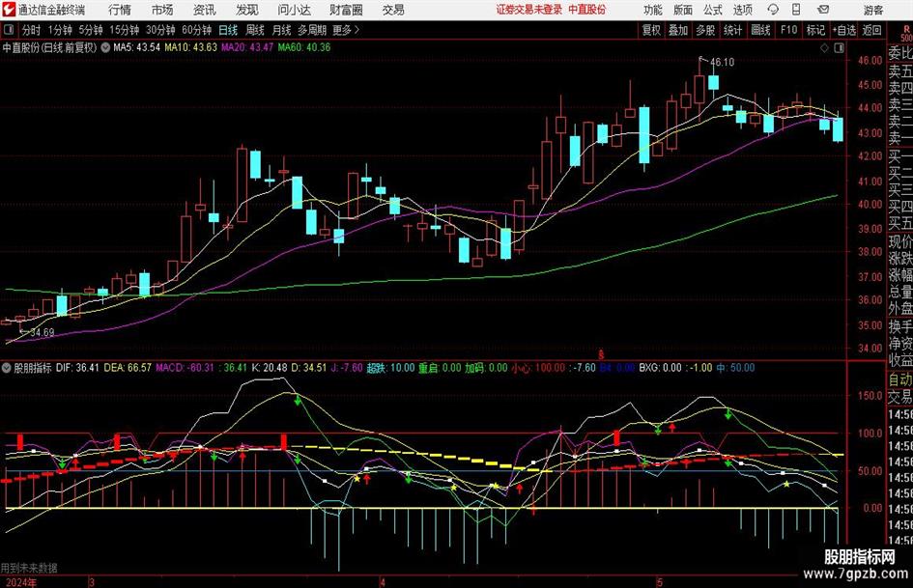The height and width of the screenshot is (588, 913).
Task: Expand 更多 periods chevron
Action: click(357, 30)
